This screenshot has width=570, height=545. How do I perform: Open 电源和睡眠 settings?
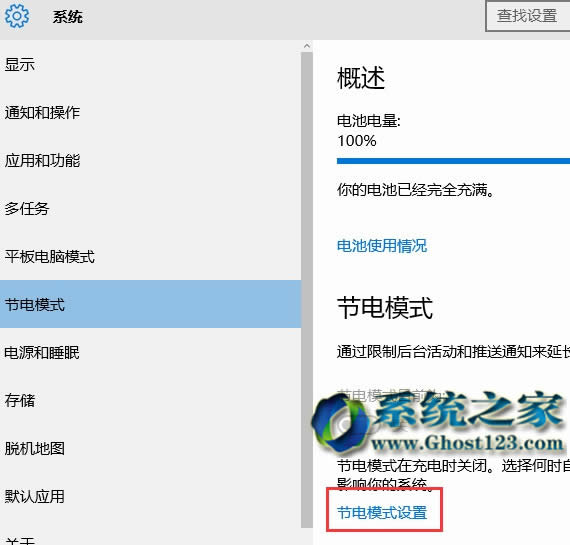(x=150, y=352)
